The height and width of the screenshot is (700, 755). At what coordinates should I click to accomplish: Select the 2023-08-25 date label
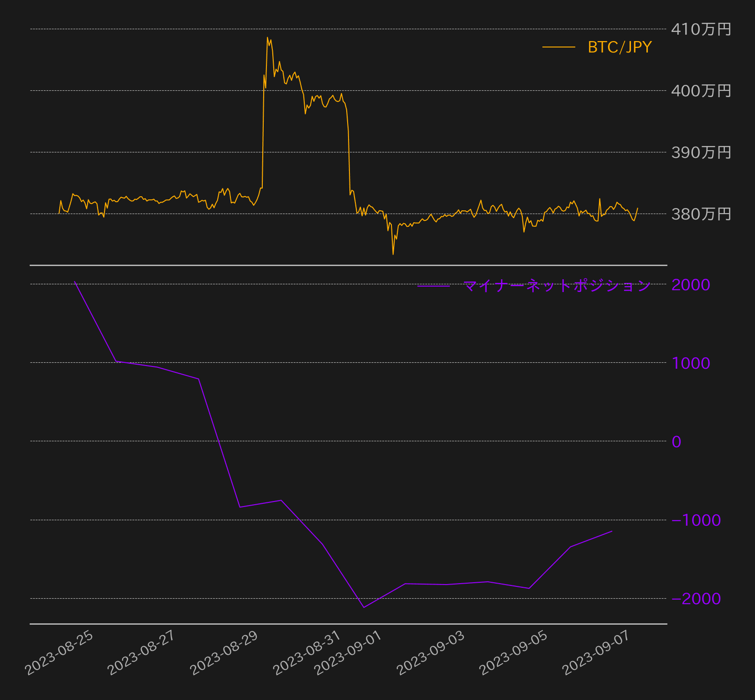click(59, 653)
